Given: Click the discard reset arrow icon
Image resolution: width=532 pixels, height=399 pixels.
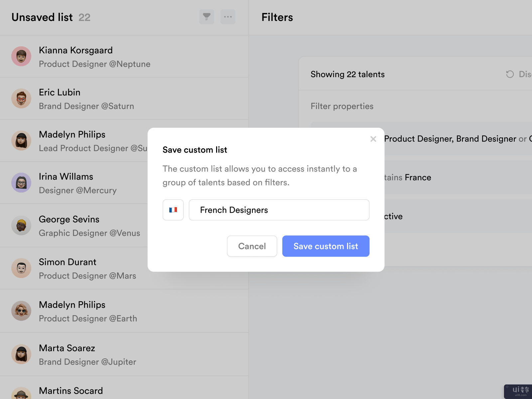Looking at the screenshot, I should pyautogui.click(x=510, y=74).
